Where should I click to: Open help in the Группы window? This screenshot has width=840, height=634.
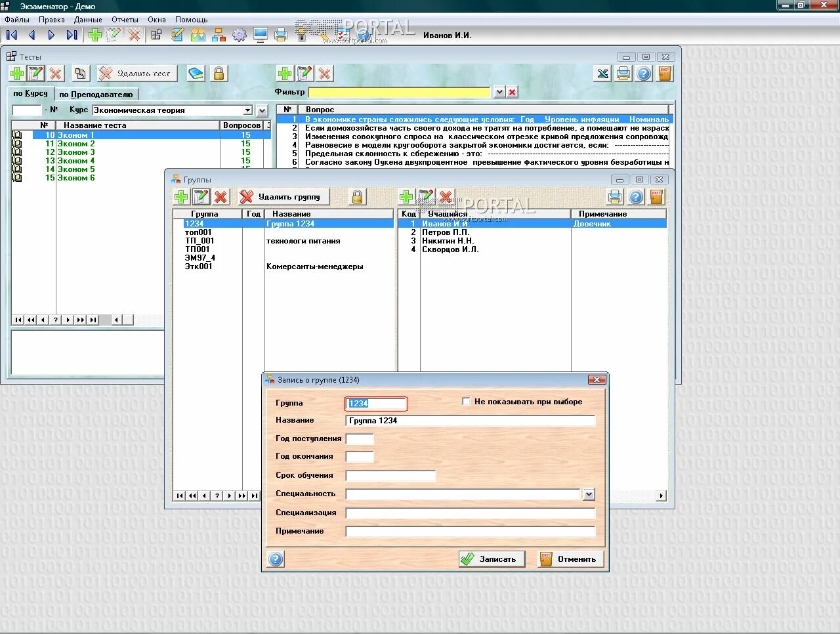click(x=636, y=196)
